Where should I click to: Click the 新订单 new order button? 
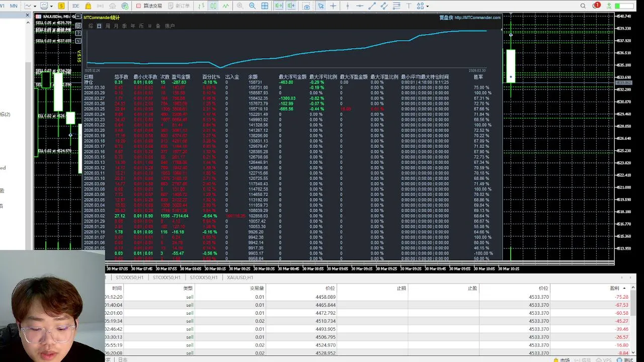point(179,6)
